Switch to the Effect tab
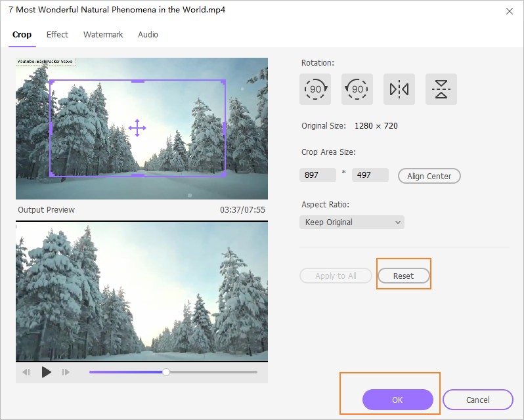This screenshot has height=420, width=524. pos(57,35)
